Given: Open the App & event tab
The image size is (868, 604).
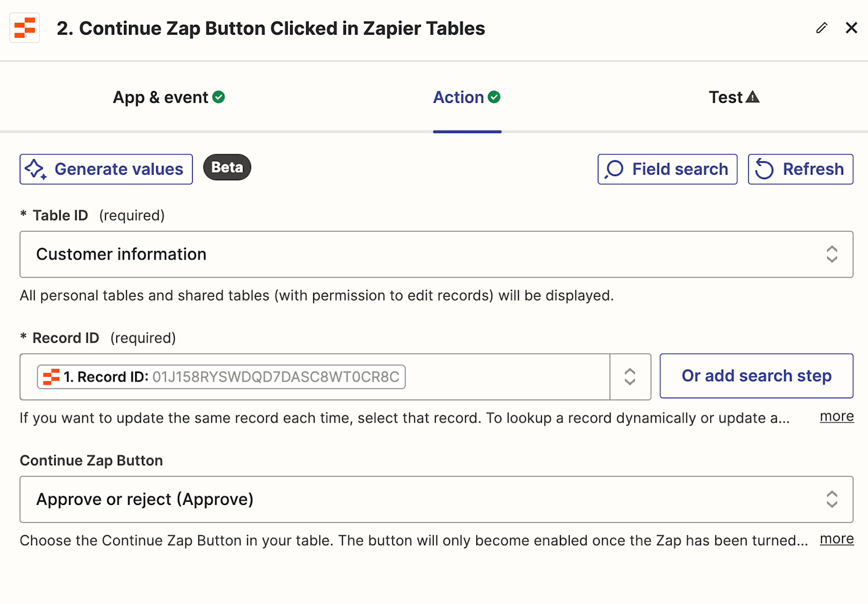Looking at the screenshot, I should [x=161, y=97].
